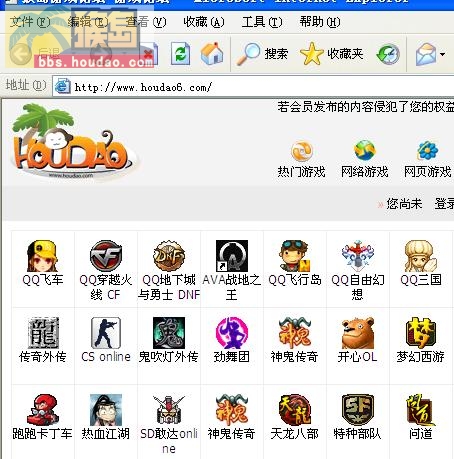The width and height of the screenshot is (454, 459).
Task: Open the 劲舞团 game icon
Action: pyautogui.click(x=232, y=333)
